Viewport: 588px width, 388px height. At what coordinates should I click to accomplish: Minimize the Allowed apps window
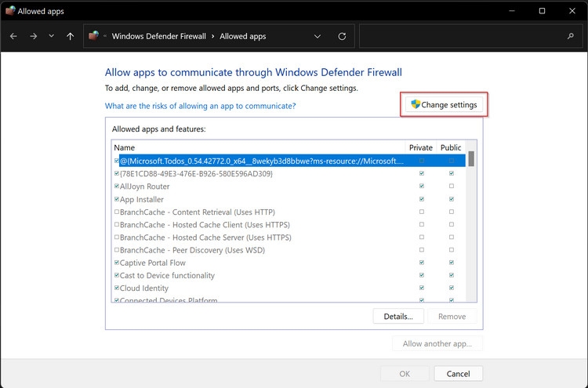pos(512,11)
